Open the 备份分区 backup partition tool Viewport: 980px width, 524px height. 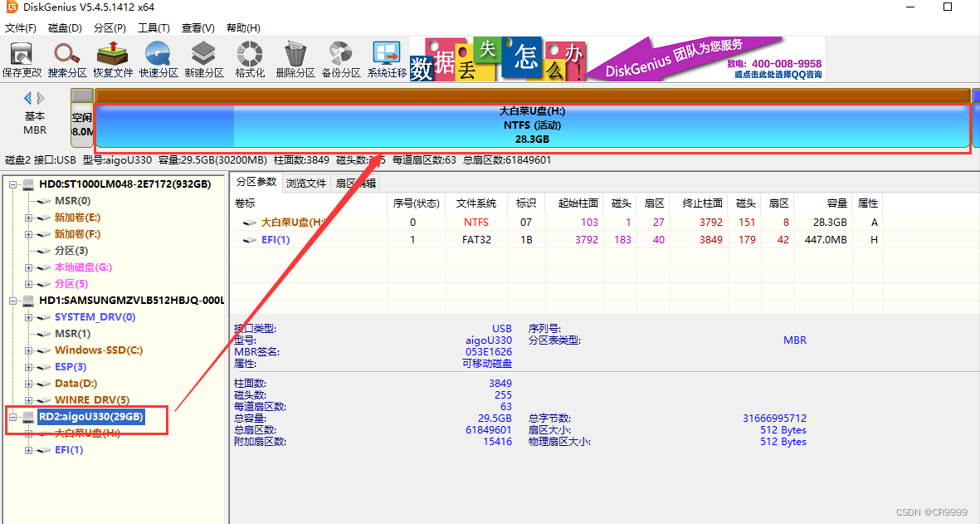[341, 60]
